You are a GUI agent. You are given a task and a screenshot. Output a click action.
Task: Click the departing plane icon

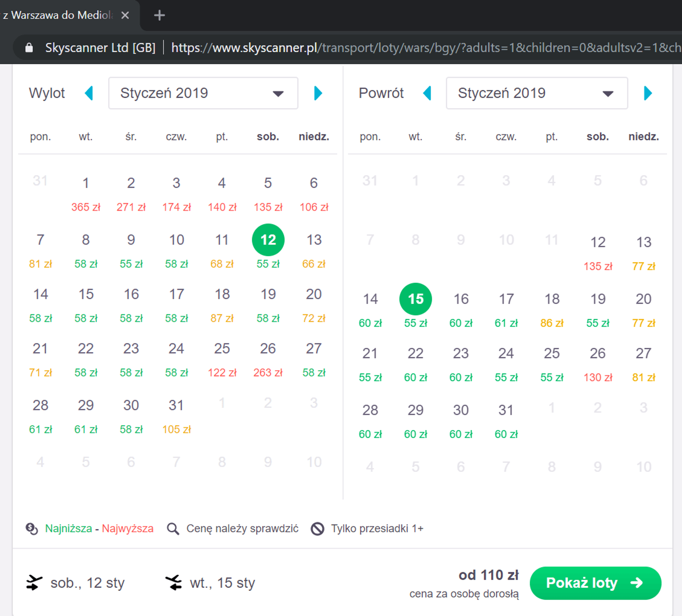click(x=34, y=582)
